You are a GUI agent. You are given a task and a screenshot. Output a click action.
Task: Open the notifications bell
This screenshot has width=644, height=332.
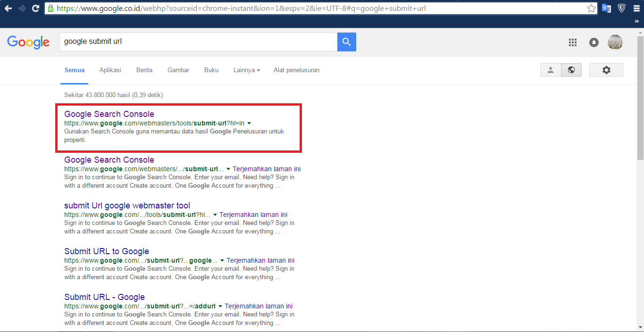[594, 42]
